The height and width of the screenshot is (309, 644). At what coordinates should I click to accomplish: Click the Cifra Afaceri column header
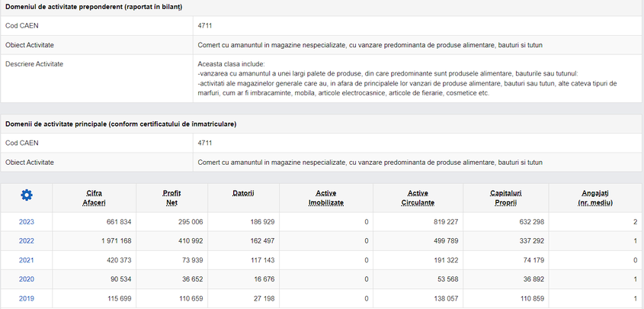[95, 197]
